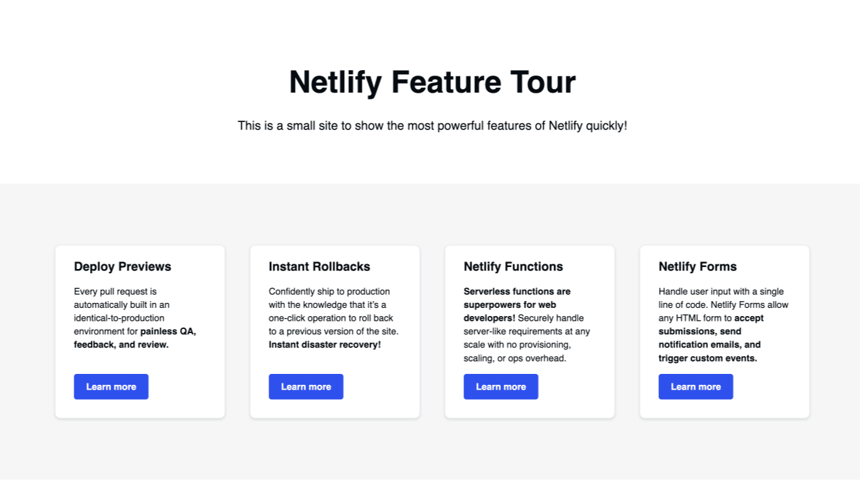Viewport: 860px width, 504px height.
Task: Click Learn more under Netlify Functions
Action: pyautogui.click(x=501, y=386)
